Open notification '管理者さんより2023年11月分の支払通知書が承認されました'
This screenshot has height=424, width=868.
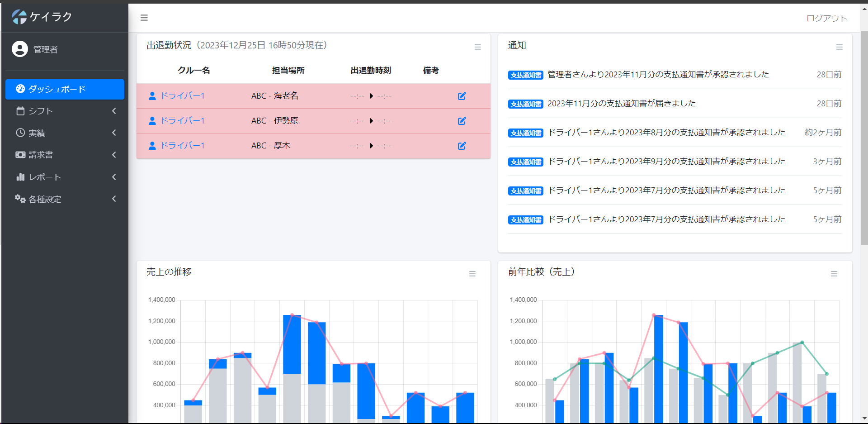(x=658, y=74)
